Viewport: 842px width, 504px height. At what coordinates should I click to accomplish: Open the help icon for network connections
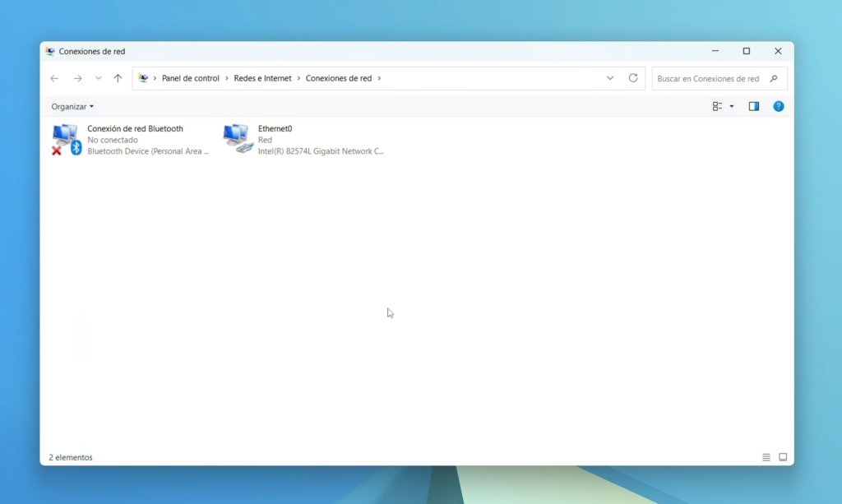pyautogui.click(x=779, y=106)
